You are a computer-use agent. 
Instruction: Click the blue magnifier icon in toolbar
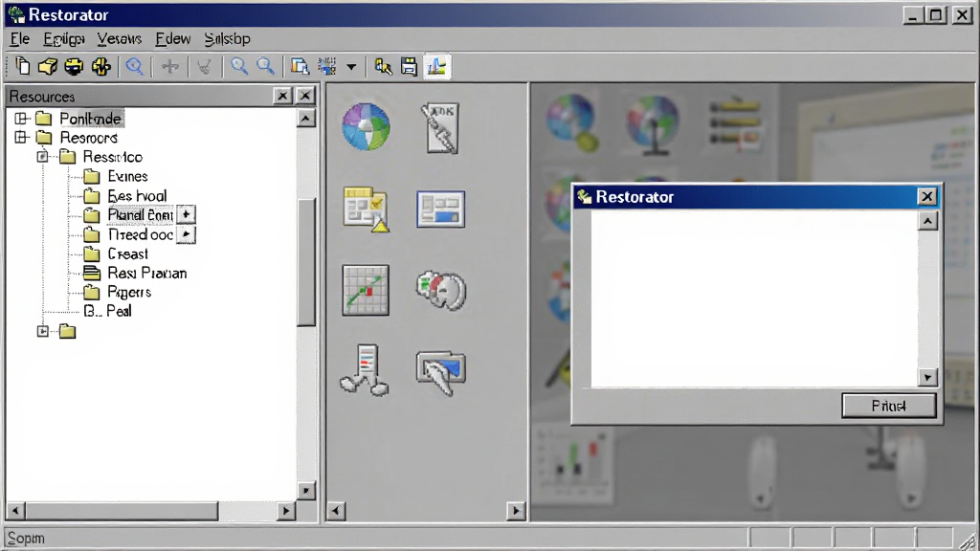pos(134,66)
